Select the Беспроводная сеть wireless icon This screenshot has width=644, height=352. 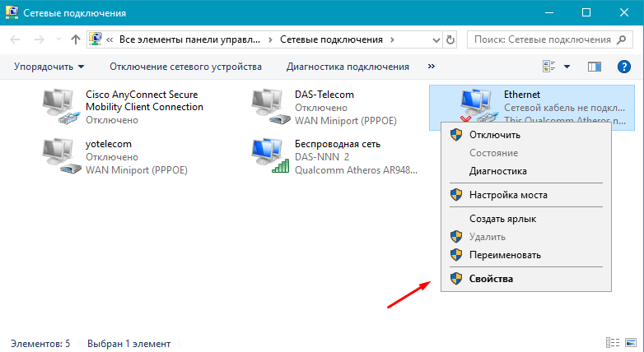tap(268, 156)
